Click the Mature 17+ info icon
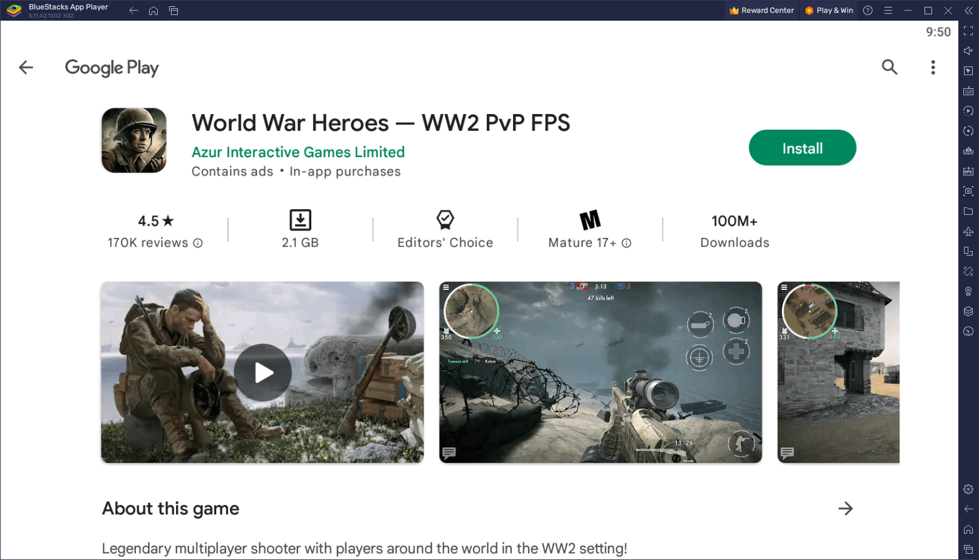Image resolution: width=979 pixels, height=560 pixels. pos(626,243)
